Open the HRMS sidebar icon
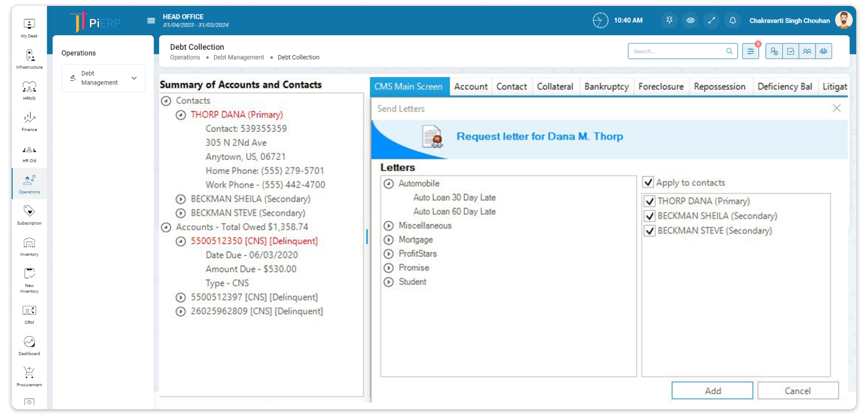The image size is (868, 415). coord(29,90)
